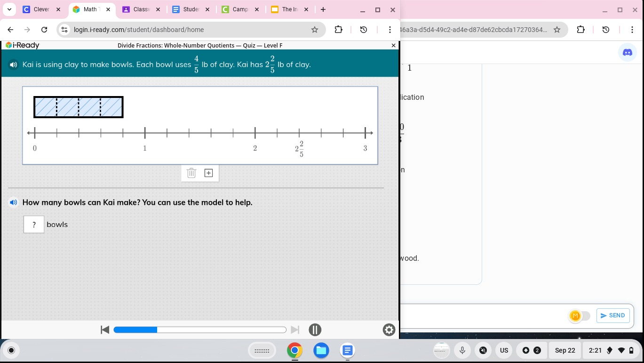This screenshot has height=363, width=644.
Task: Toggle the M switch beside Send
Action: 579,316
